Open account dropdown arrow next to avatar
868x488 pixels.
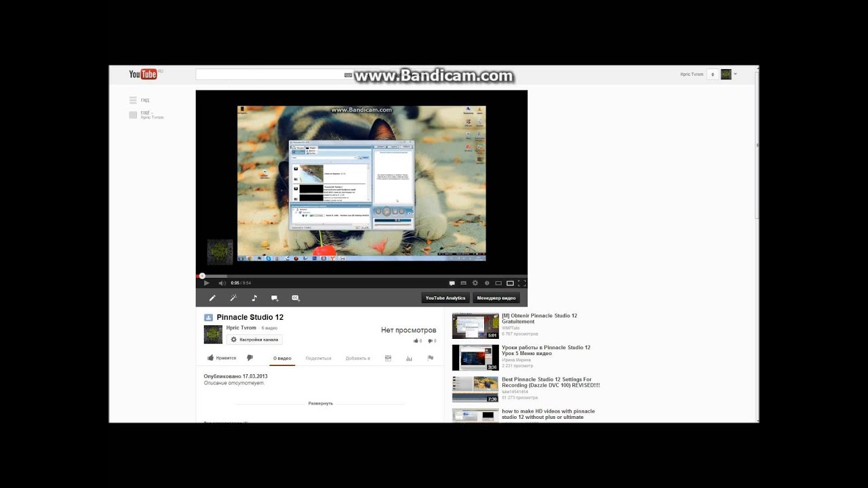(x=736, y=74)
